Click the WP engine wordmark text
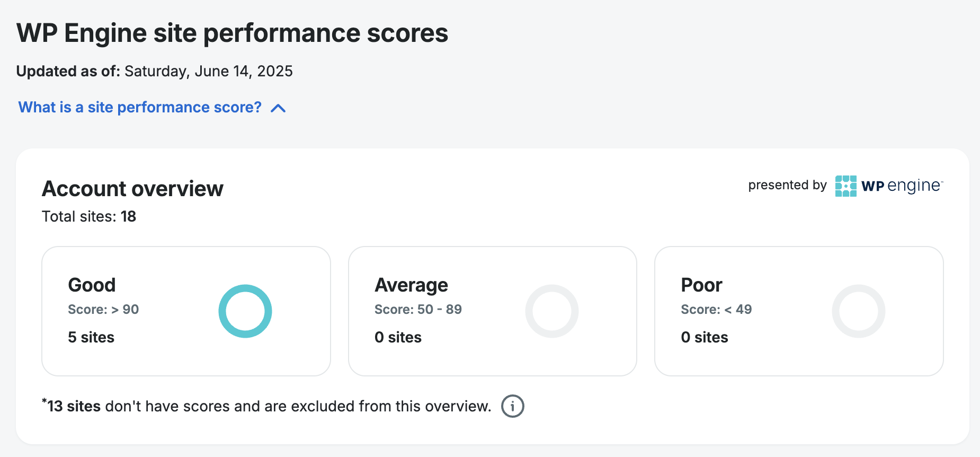The height and width of the screenshot is (457, 980). 902,186
